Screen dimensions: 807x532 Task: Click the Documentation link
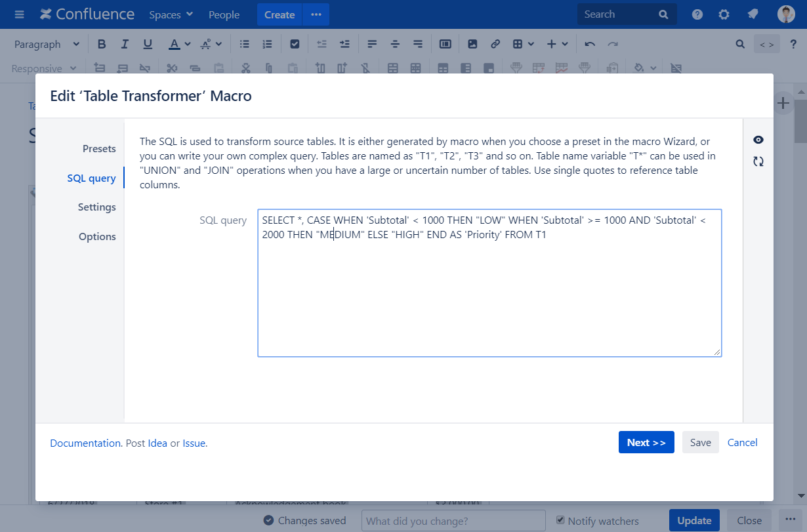coord(85,443)
